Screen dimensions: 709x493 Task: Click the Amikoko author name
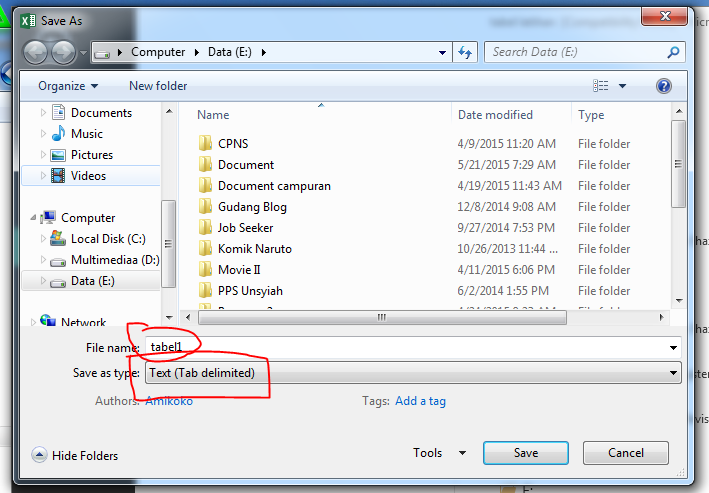[x=169, y=401]
